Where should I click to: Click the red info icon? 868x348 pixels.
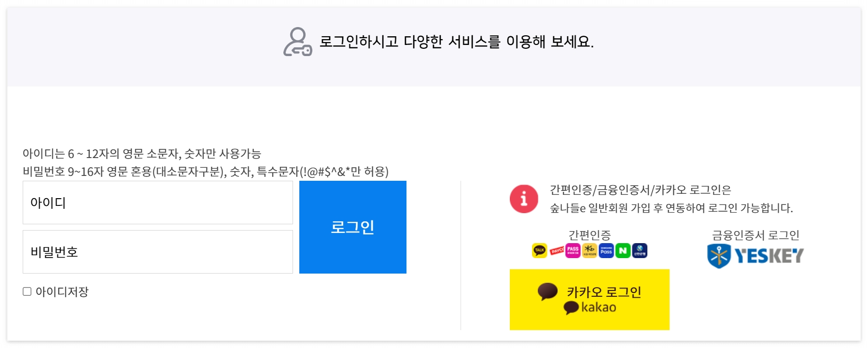(x=524, y=199)
